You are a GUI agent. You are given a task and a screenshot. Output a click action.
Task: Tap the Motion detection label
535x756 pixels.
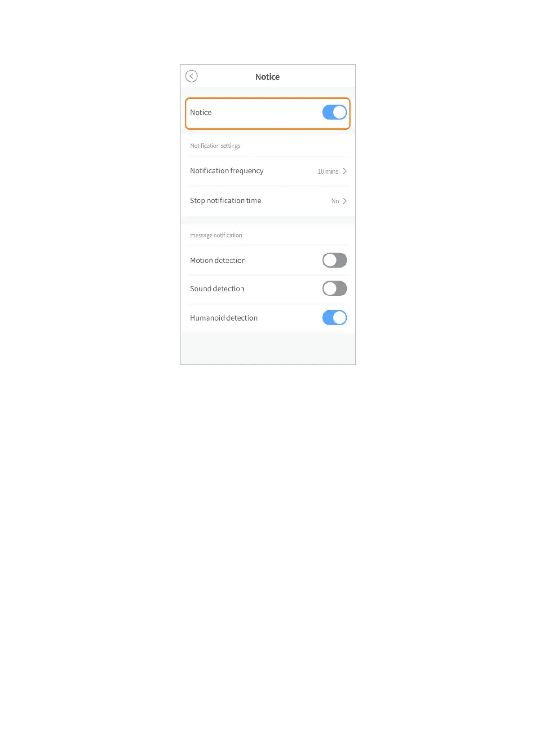(218, 260)
